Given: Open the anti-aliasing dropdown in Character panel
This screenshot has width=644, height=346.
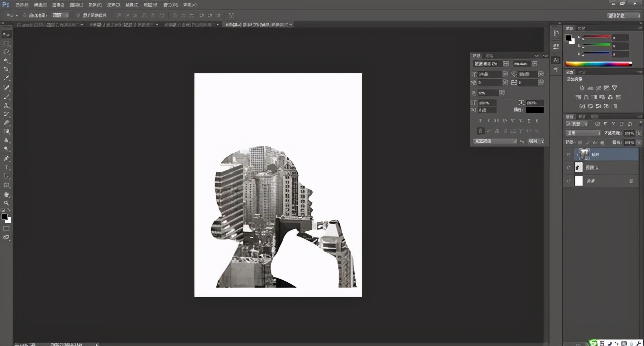Looking at the screenshot, I should tap(535, 142).
